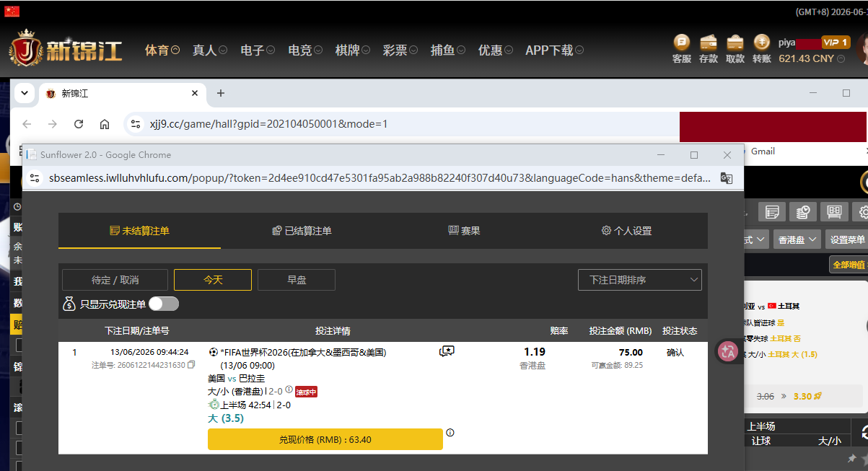Click the 新锦江 logo
This screenshot has height=471, width=868.
tap(66, 49)
